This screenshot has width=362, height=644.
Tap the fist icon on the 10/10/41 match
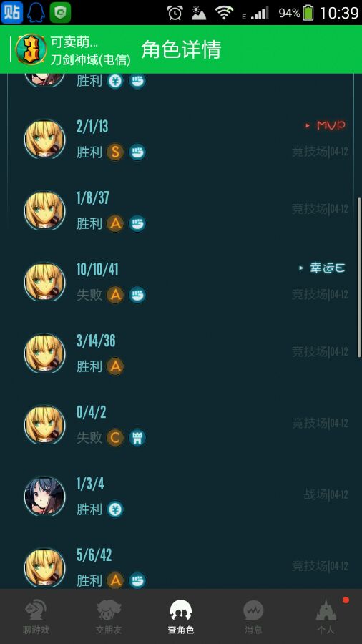click(x=137, y=295)
